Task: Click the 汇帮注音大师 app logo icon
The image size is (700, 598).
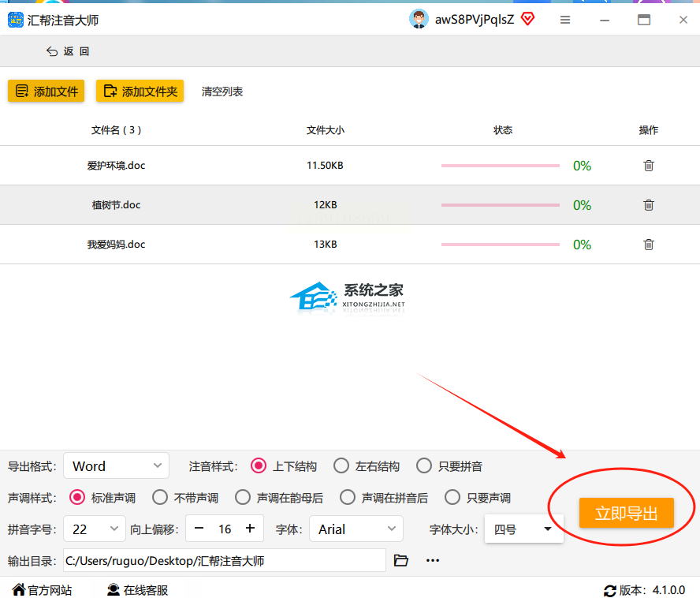Action: click(16, 20)
